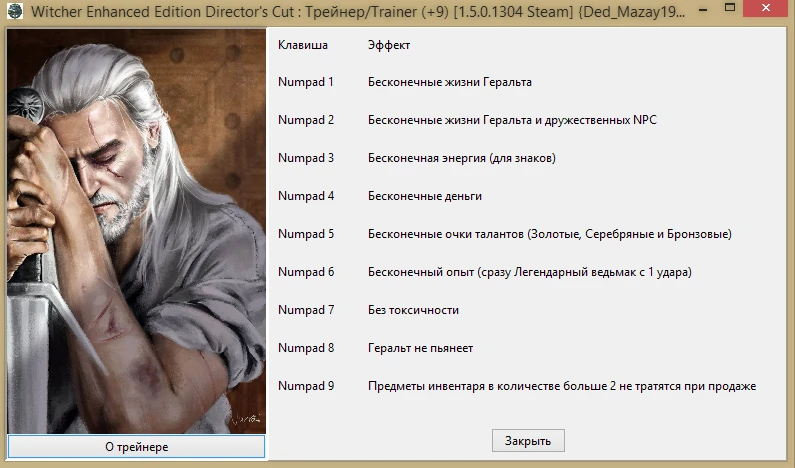Click the Закрыть button
Image resolution: width=795 pixels, height=468 pixels.
(528, 441)
